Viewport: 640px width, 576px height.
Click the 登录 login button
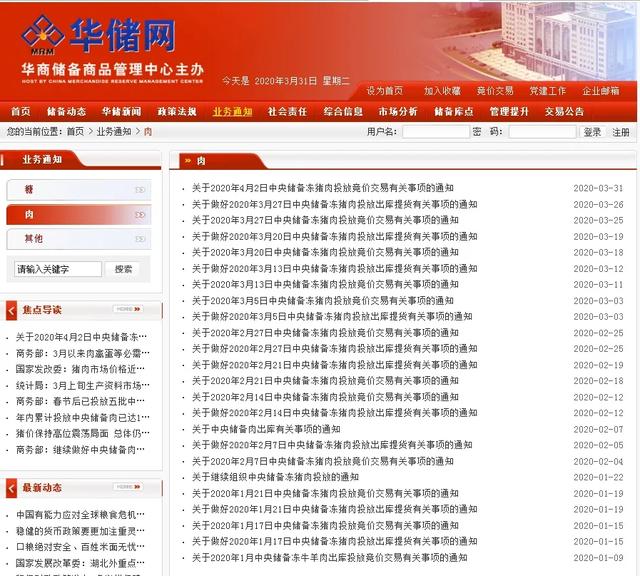pos(592,132)
